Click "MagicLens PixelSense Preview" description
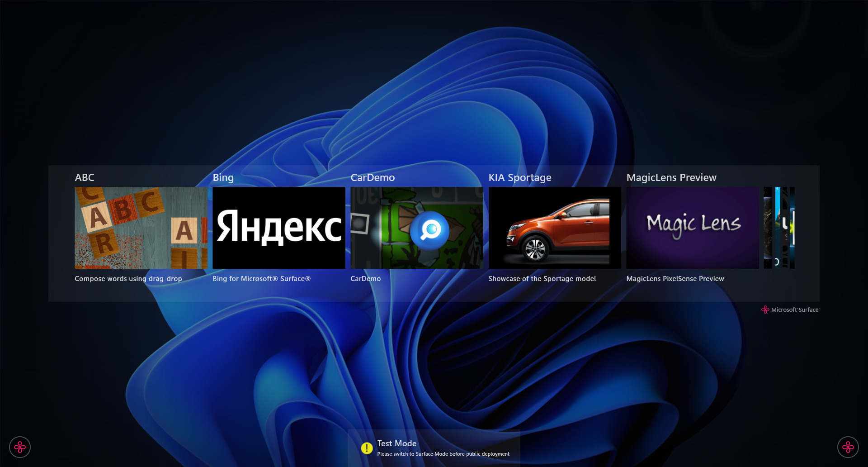 [x=675, y=279]
